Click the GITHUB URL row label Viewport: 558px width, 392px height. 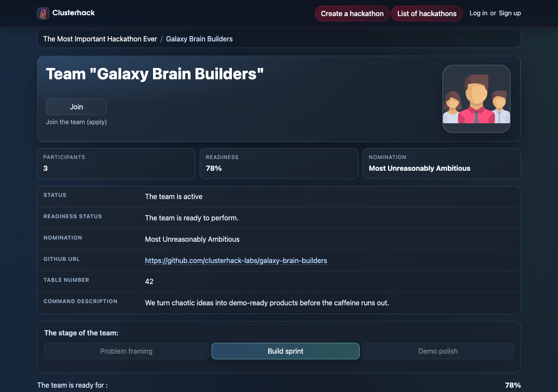pos(61,259)
